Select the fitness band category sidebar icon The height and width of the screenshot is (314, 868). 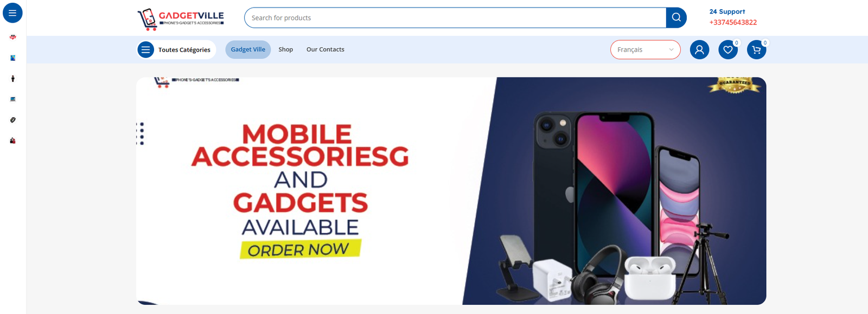pos(12,120)
